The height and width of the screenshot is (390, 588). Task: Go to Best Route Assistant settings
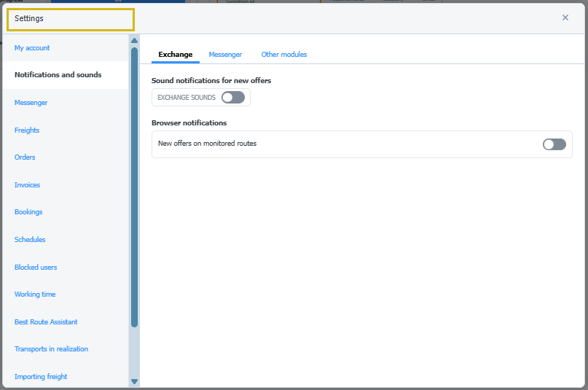point(46,322)
